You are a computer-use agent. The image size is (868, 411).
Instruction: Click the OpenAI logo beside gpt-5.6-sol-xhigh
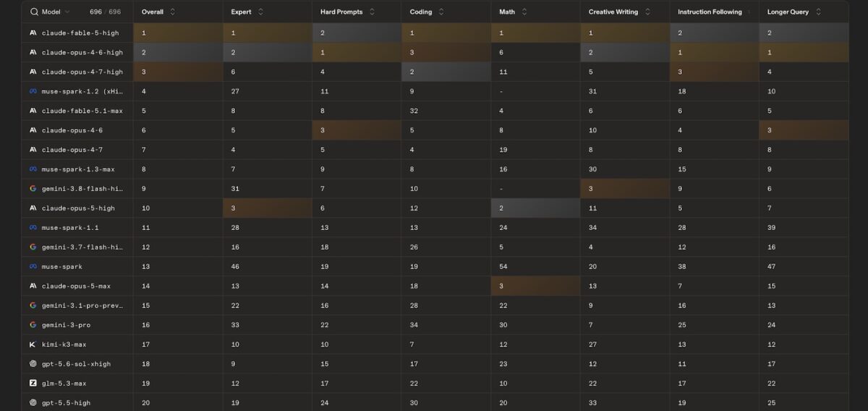tap(33, 364)
